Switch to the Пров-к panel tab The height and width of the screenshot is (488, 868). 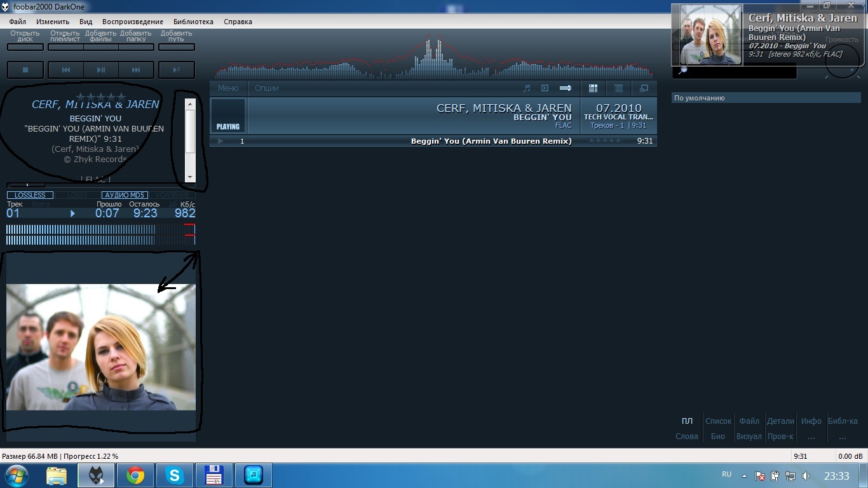(780, 436)
